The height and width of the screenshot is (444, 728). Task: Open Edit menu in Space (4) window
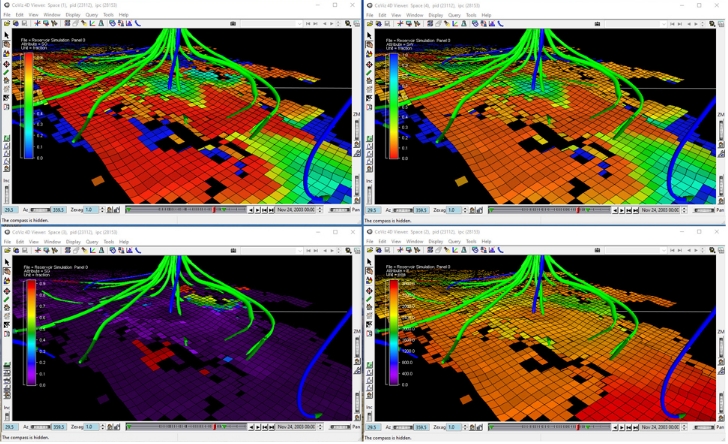click(383, 15)
